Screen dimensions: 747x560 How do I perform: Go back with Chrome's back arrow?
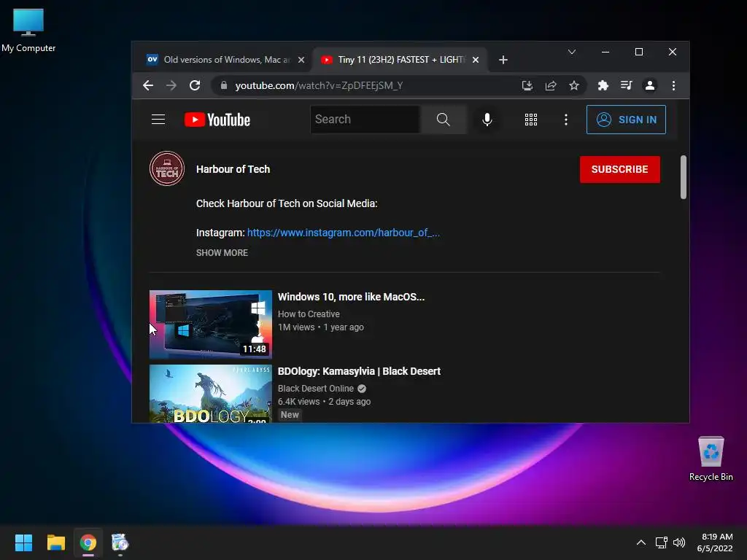tap(148, 85)
